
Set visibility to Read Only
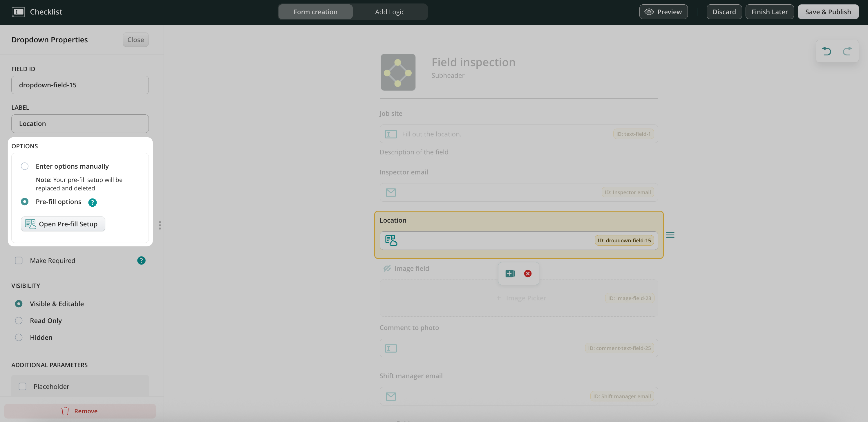pyautogui.click(x=19, y=320)
